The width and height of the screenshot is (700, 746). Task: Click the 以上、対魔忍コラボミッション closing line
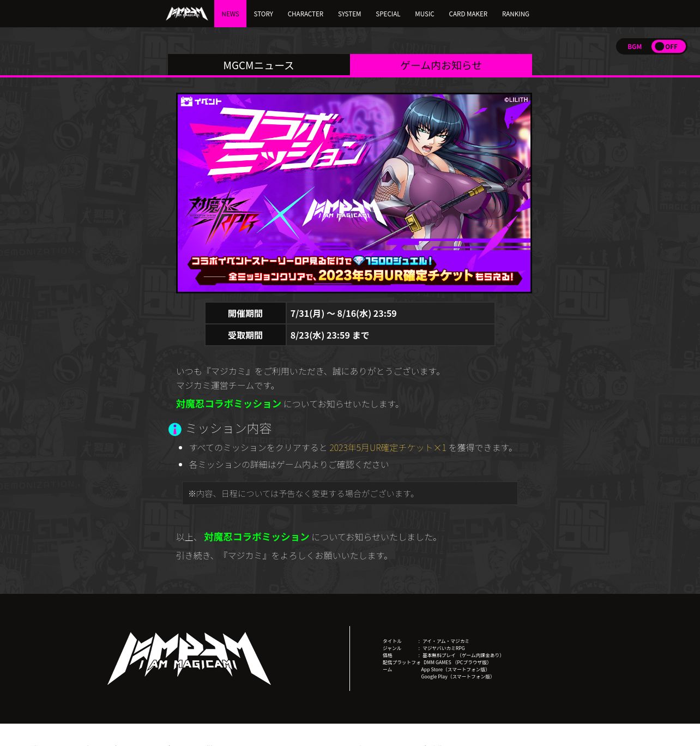tap(309, 537)
